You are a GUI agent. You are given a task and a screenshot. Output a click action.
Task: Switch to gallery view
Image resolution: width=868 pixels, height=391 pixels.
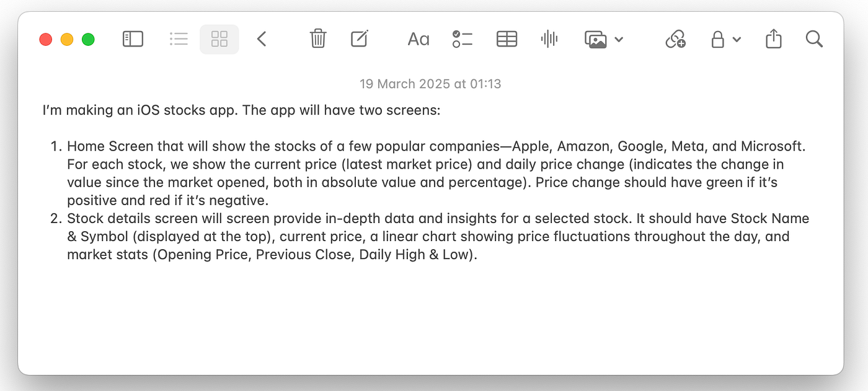pos(219,40)
